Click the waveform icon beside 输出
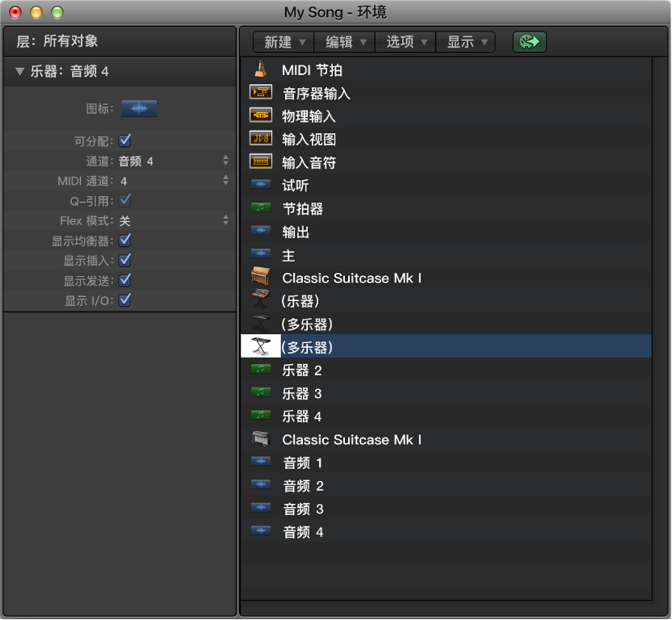Screen dimensions: 672x620 (x=261, y=231)
